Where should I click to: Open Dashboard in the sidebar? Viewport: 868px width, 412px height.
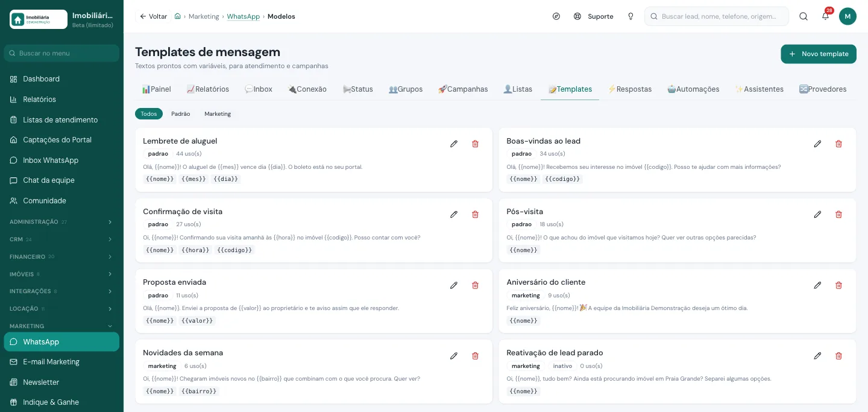(61, 79)
